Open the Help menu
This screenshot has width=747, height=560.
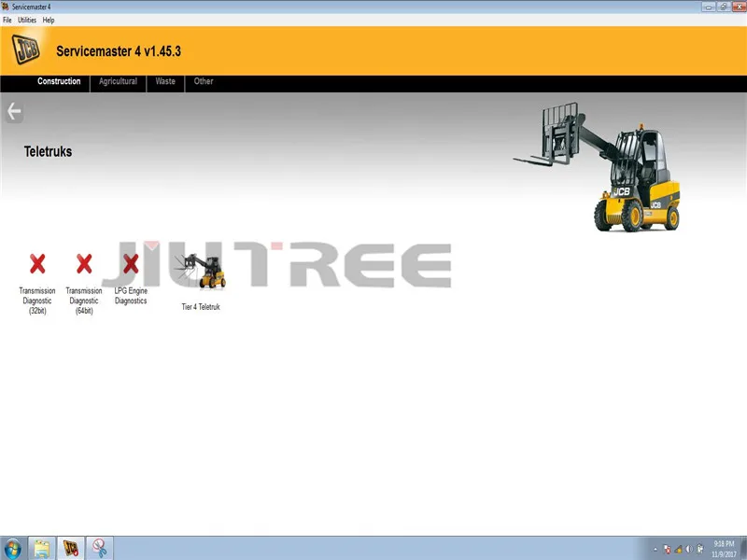(49, 20)
